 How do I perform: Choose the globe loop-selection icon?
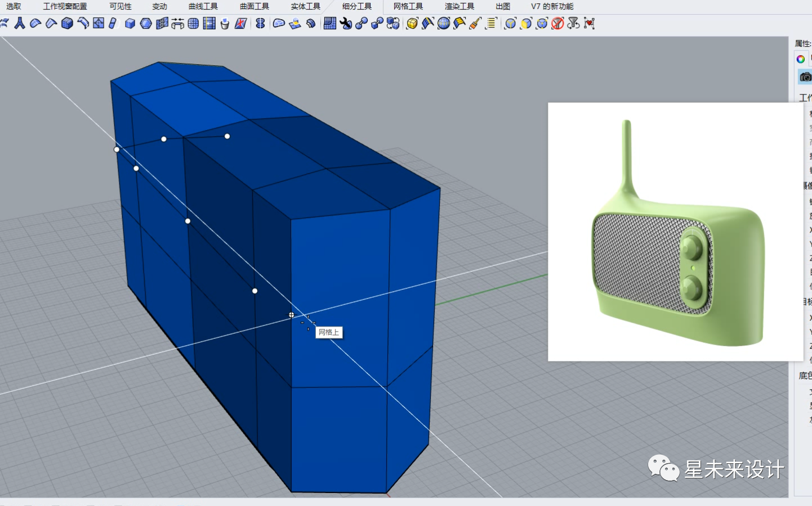click(x=444, y=23)
